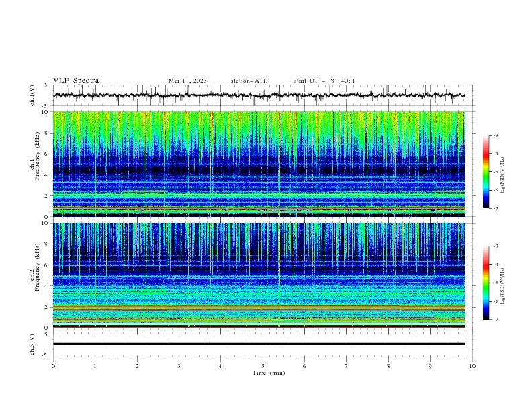Click the 'VLF Spectra' title text

[x=76, y=81]
